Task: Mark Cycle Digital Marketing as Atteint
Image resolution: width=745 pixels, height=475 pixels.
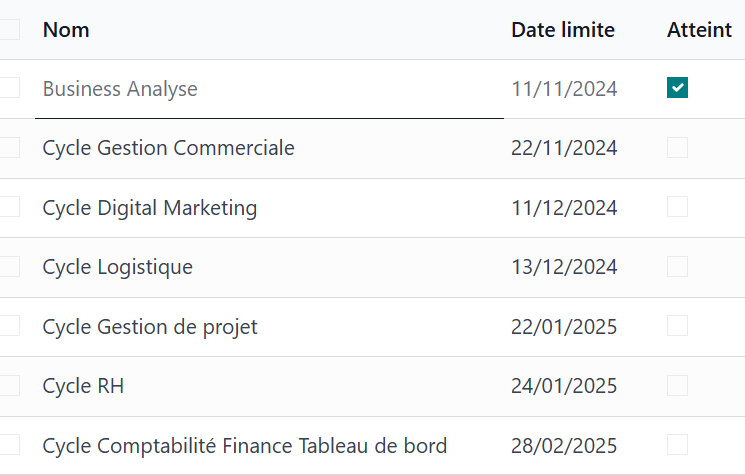Action: point(677,207)
